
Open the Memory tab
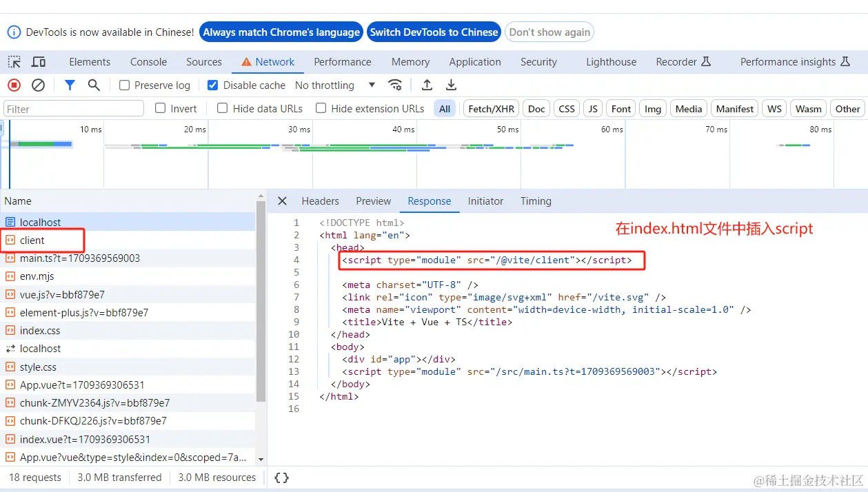point(410,62)
